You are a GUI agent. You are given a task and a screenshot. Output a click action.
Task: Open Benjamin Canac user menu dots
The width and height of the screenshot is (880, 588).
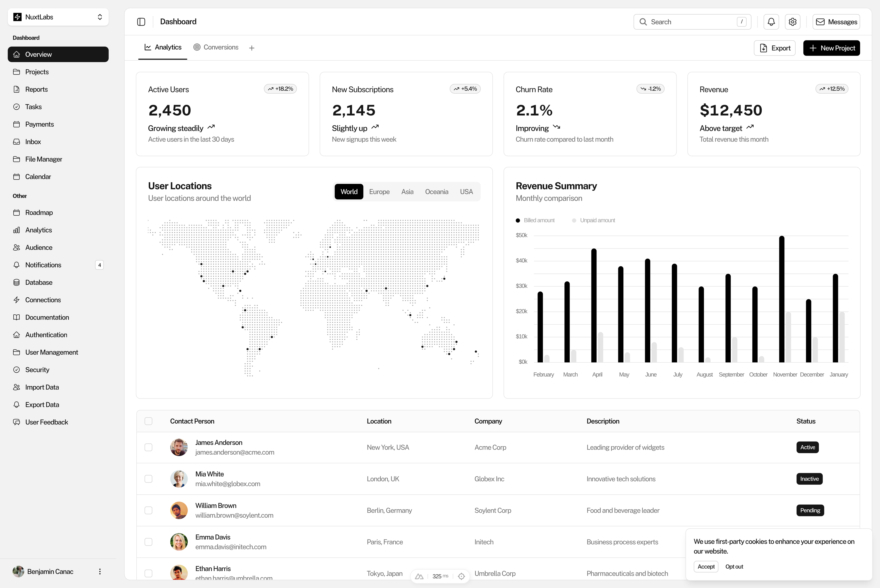pyautogui.click(x=100, y=572)
